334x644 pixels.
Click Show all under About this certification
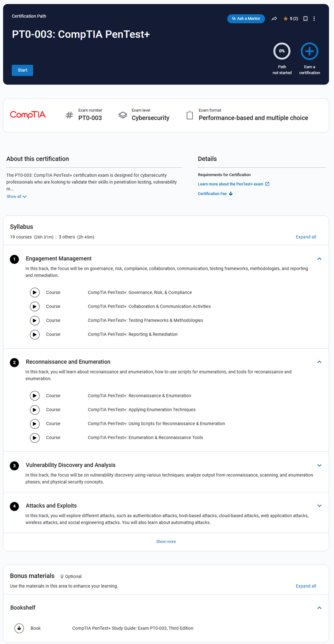[x=16, y=196]
